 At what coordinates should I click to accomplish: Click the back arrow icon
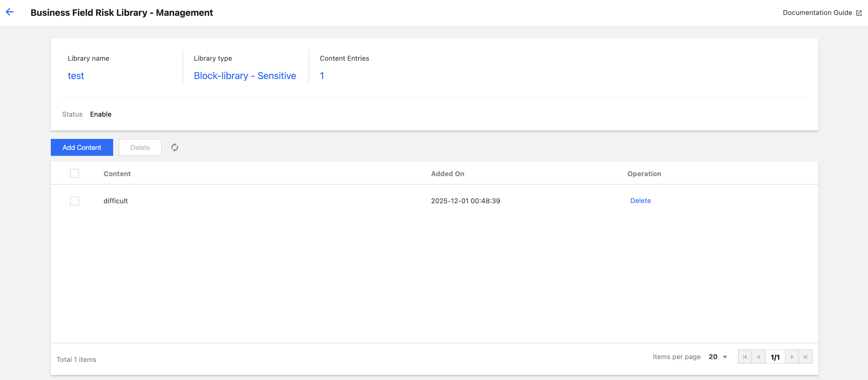point(10,12)
